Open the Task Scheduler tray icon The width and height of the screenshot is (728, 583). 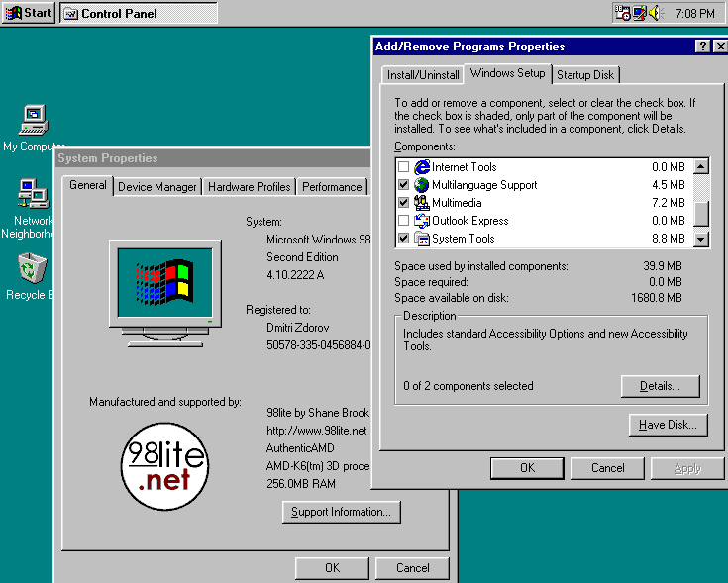click(x=622, y=13)
